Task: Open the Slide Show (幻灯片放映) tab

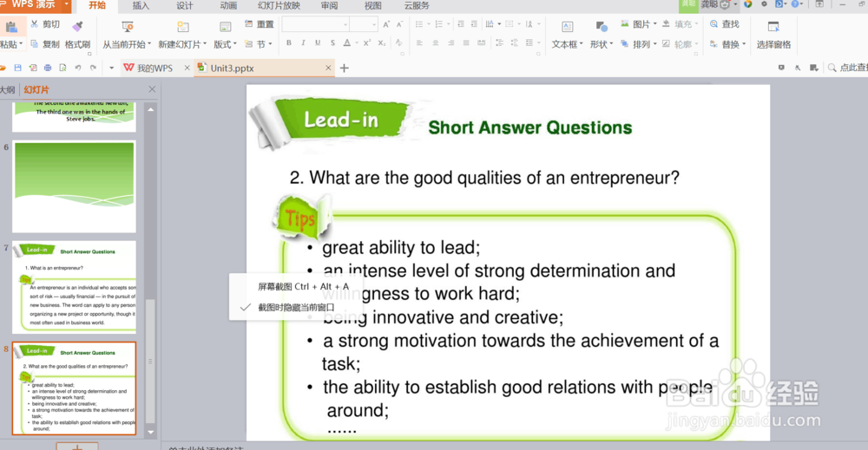Action: point(279,5)
